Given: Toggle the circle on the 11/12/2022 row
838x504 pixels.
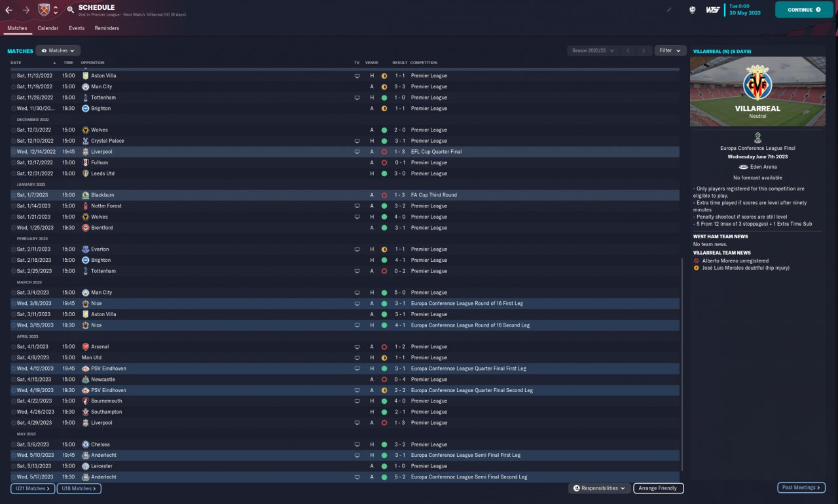Looking at the screenshot, I should click(13, 76).
